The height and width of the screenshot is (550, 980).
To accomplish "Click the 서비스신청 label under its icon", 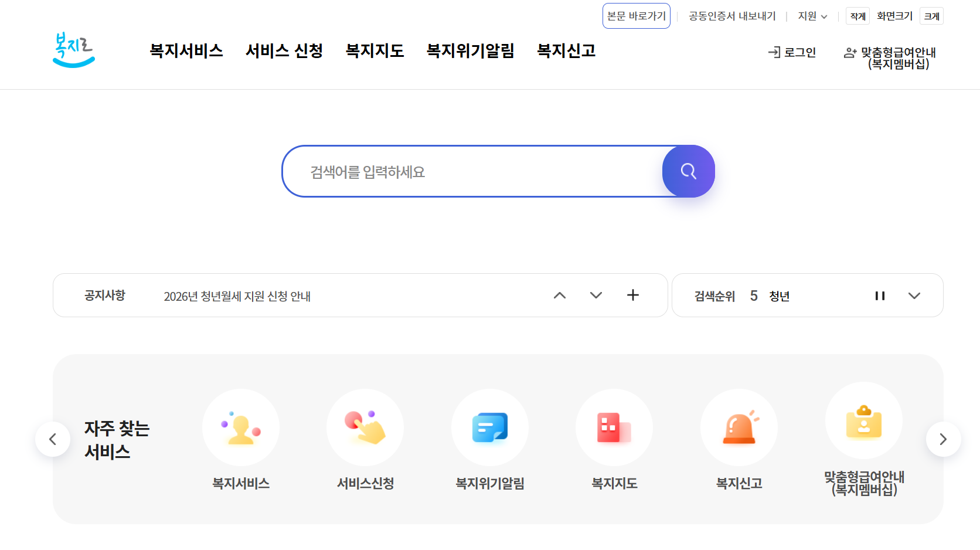I will pos(365,483).
